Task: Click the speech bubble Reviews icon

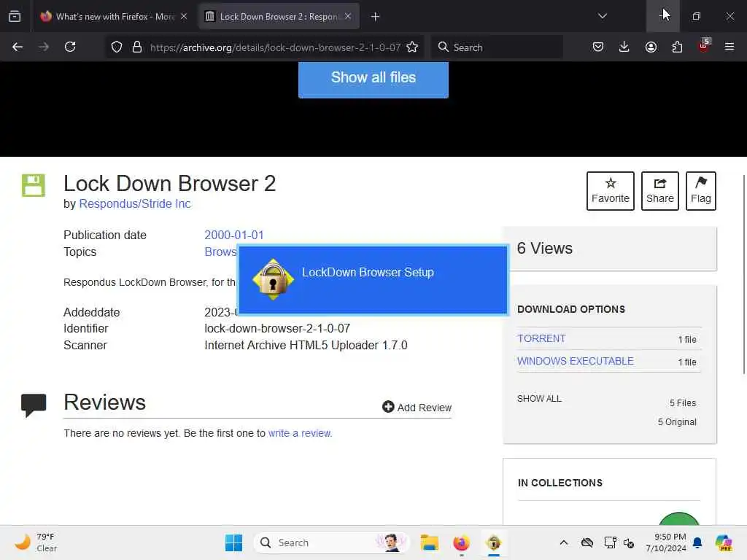Action: tap(34, 405)
